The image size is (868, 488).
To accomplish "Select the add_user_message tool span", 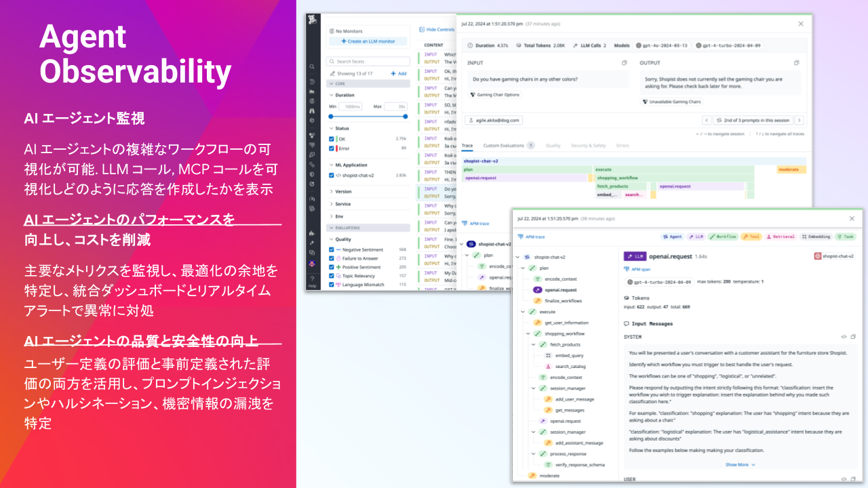I will [x=570, y=399].
